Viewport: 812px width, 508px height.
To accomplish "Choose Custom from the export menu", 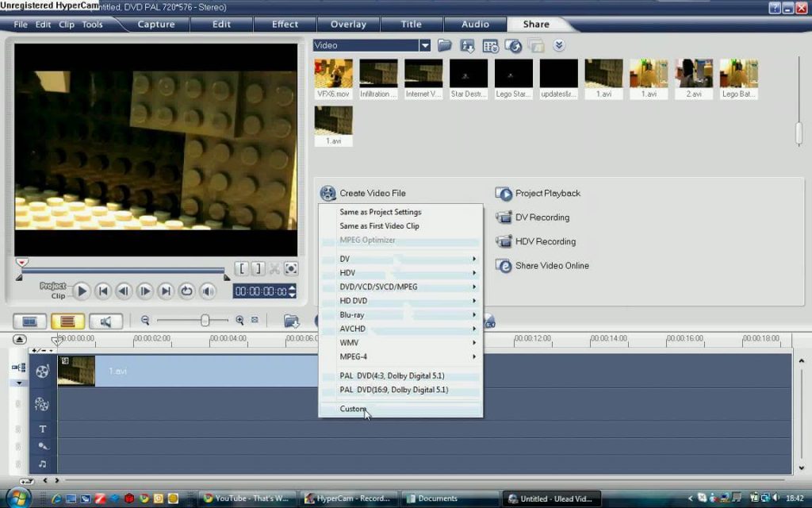I will tap(353, 409).
